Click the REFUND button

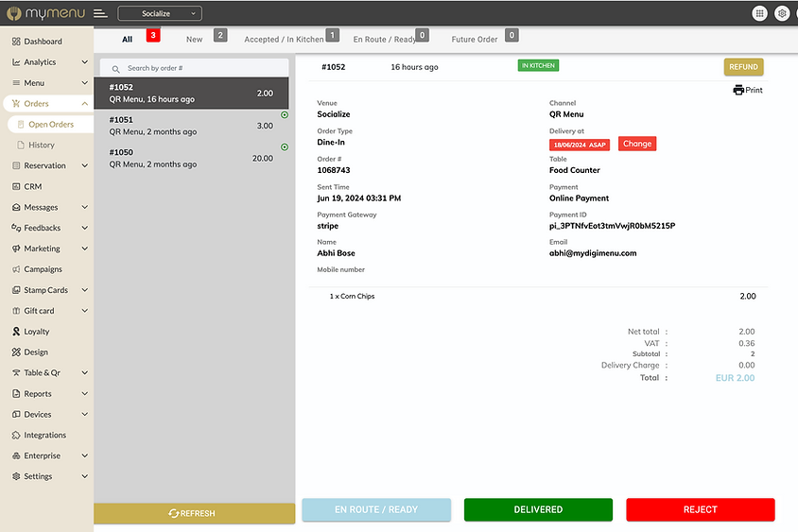[x=743, y=67]
